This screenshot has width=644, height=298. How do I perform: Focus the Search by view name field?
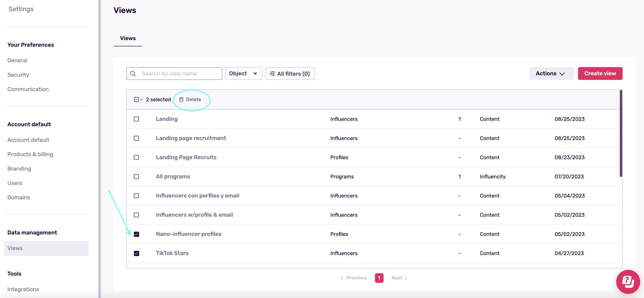click(174, 74)
